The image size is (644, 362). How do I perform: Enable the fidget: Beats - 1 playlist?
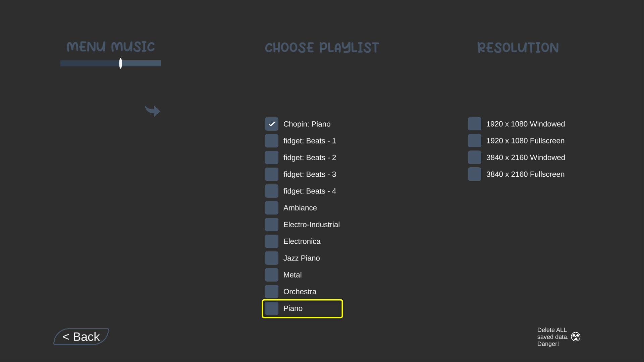click(272, 140)
